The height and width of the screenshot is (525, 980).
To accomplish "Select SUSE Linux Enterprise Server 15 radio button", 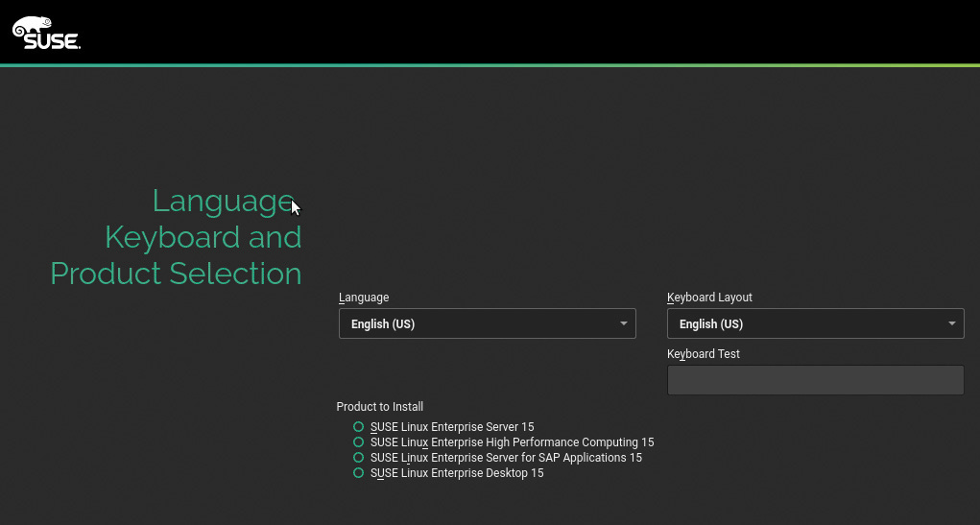I will (359, 427).
